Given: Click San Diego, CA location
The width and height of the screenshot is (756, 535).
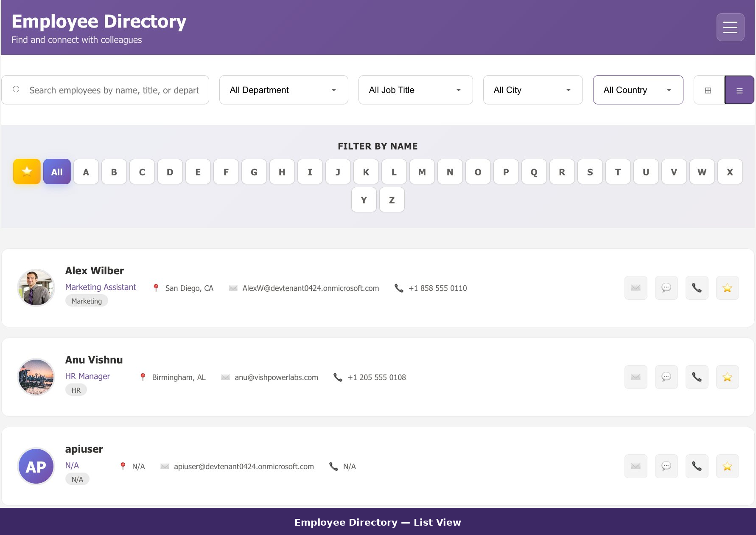Looking at the screenshot, I should (189, 288).
